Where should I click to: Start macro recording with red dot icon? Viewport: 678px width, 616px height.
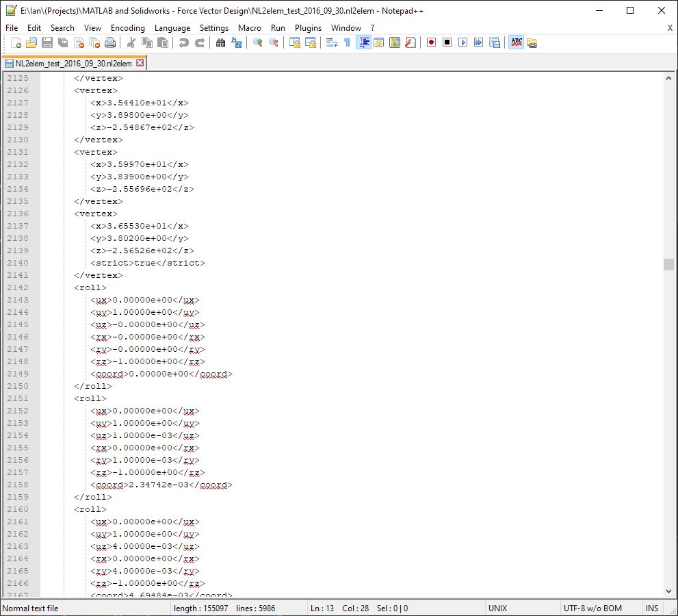[431, 42]
